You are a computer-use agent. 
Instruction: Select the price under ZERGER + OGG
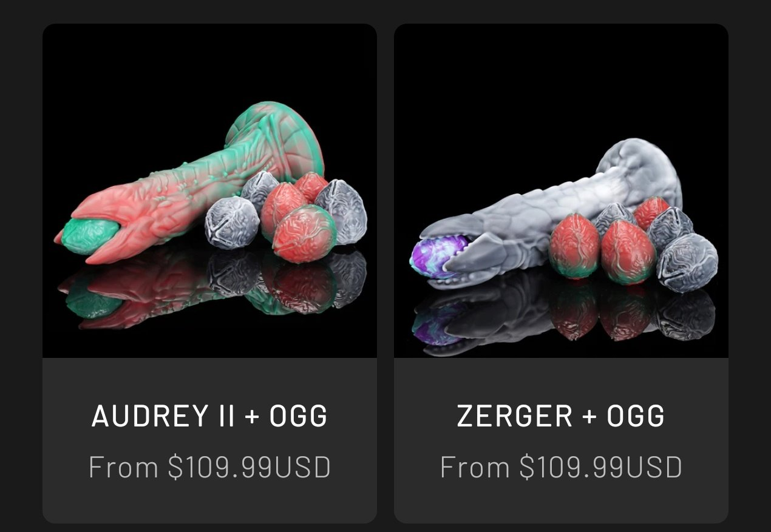tap(561, 467)
